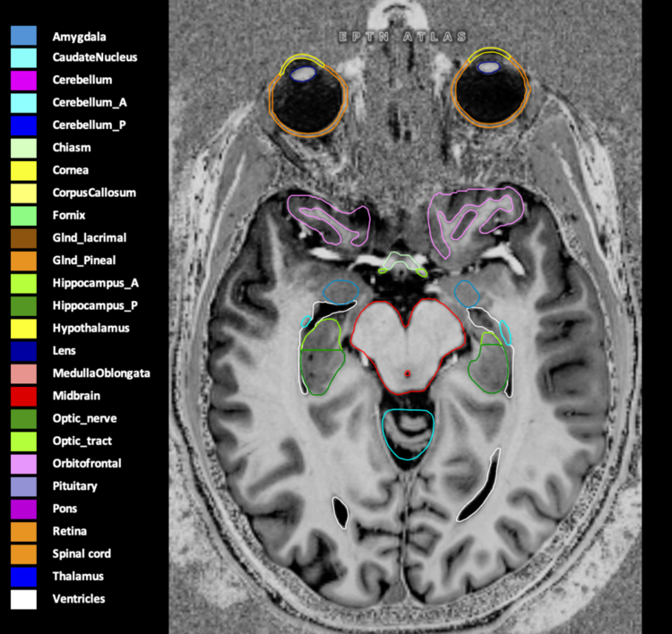Select the 'Orbitofrontal' legend label
Screen dimensions: 672x634
[x=87, y=464]
